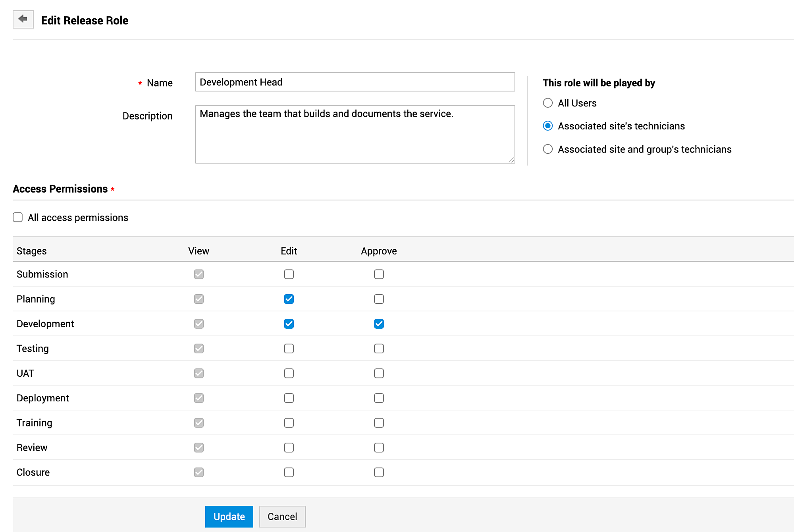Enable Edit permission for UAT stage
The image size is (794, 532).
(x=289, y=373)
